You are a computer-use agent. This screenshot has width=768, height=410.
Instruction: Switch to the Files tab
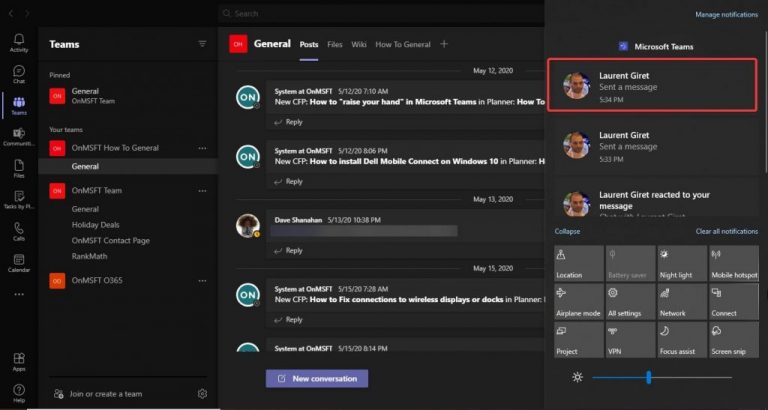(335, 45)
